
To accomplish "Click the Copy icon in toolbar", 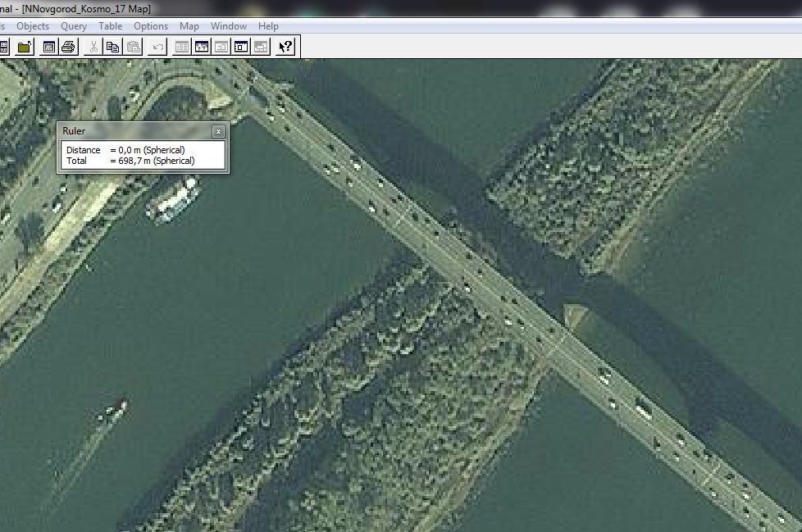I will (112, 47).
